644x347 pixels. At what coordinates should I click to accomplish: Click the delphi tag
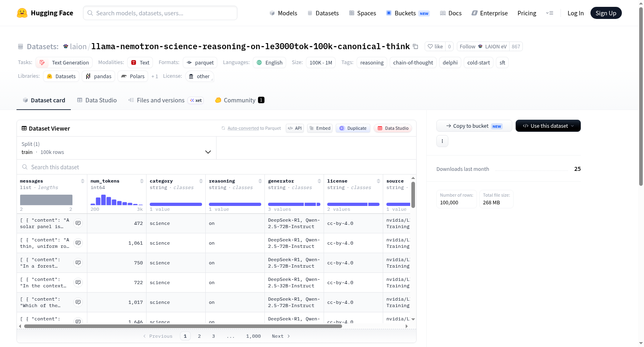(x=450, y=62)
